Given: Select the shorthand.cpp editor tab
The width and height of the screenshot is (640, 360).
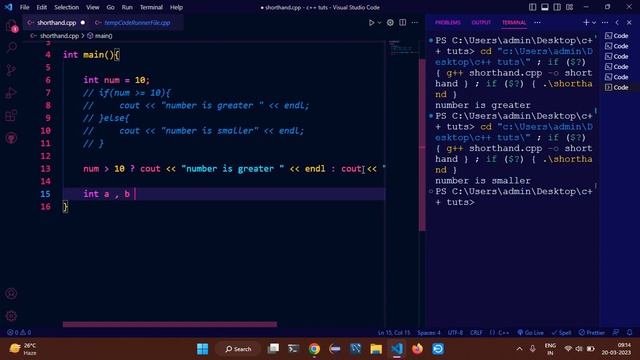Looking at the screenshot, I should 56,23.
